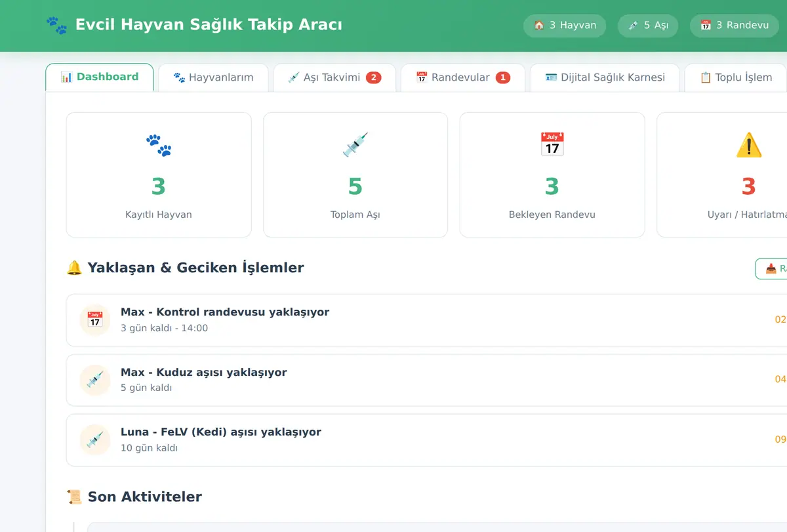Click the red number 3 in Uyarı card
787x532 pixels.
(x=749, y=187)
